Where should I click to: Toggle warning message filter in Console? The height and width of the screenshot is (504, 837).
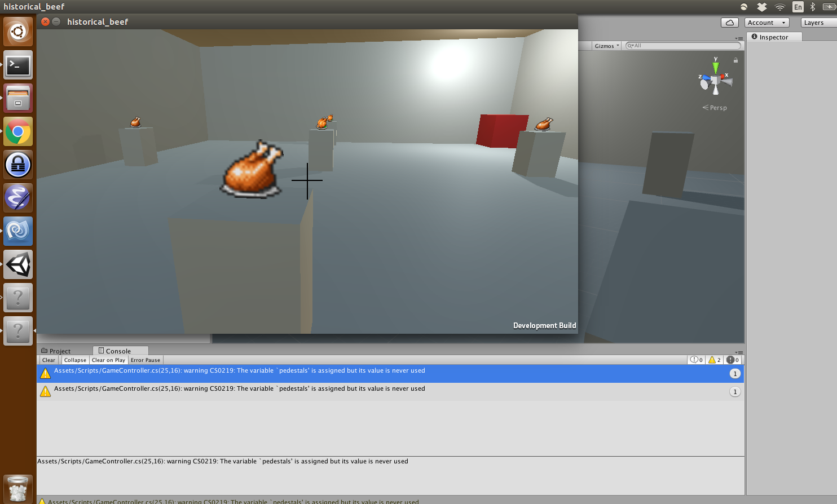pyautogui.click(x=715, y=360)
